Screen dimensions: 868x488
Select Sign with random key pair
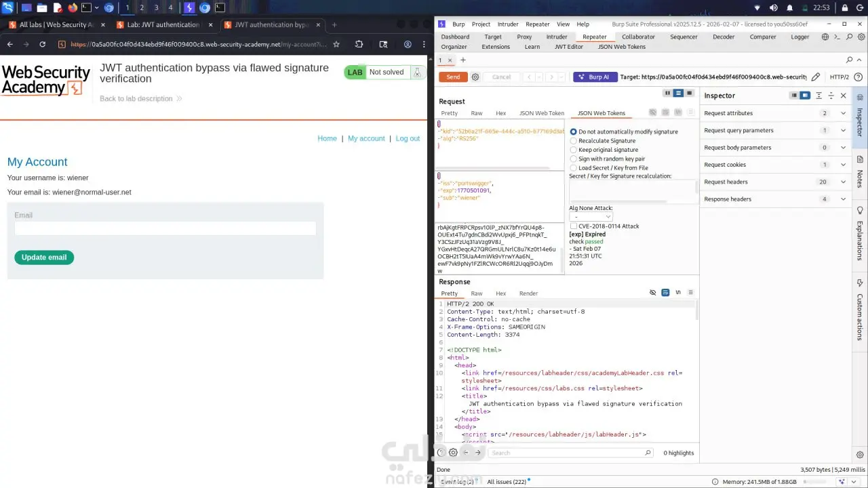[608, 159]
